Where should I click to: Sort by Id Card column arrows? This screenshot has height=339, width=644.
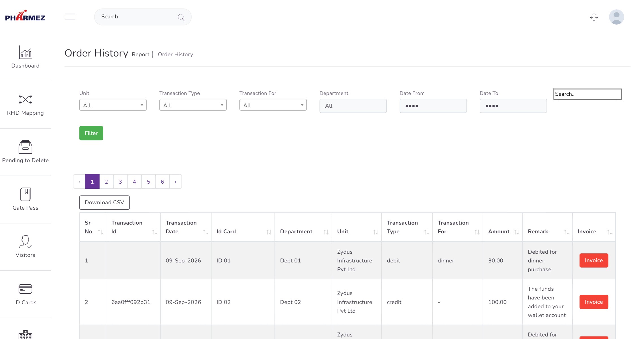[269, 232]
